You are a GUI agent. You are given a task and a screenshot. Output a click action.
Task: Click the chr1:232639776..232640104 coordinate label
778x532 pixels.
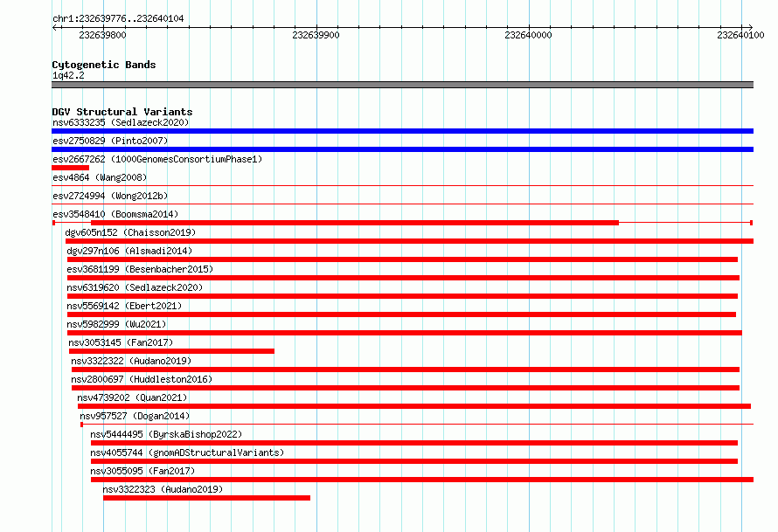coord(118,18)
